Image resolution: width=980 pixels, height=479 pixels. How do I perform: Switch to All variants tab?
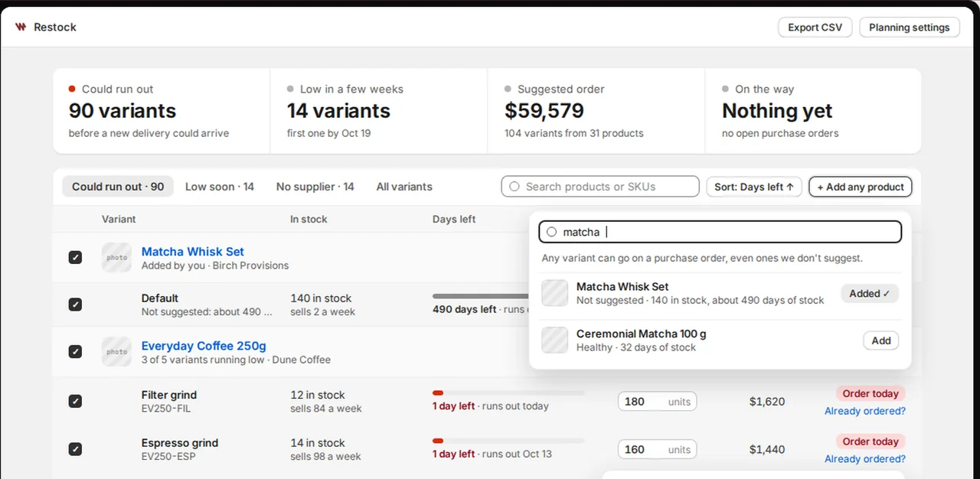pyautogui.click(x=404, y=187)
